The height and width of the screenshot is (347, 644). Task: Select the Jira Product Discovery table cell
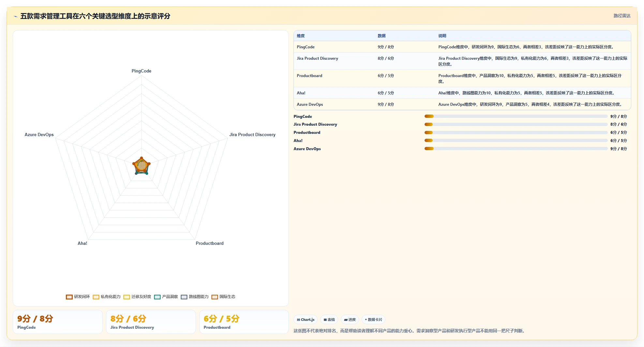pyautogui.click(x=317, y=58)
